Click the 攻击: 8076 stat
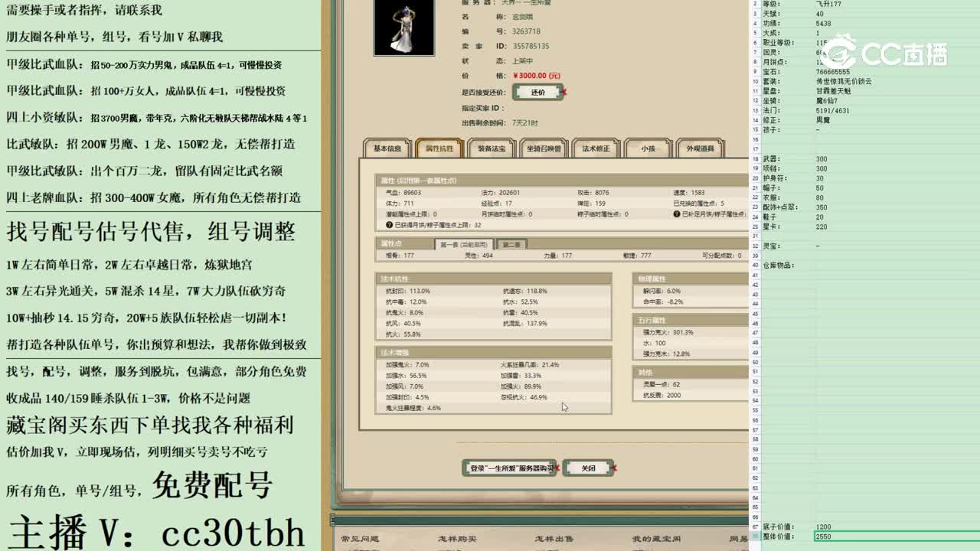980x551 pixels. coord(593,193)
